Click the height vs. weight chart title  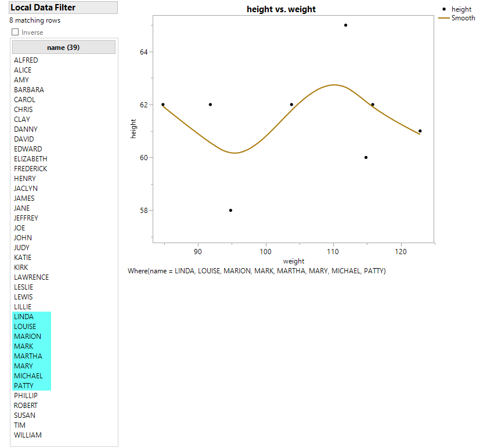click(281, 9)
